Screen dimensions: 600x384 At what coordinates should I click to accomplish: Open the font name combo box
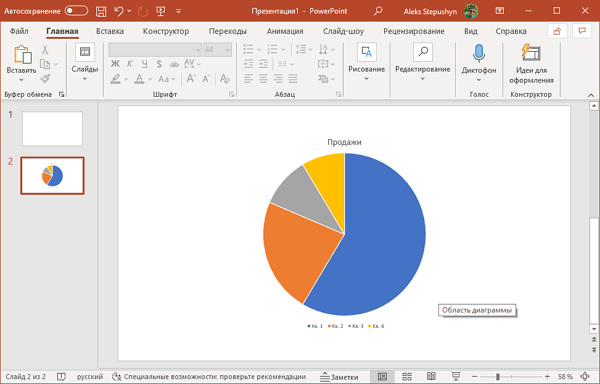(155, 50)
